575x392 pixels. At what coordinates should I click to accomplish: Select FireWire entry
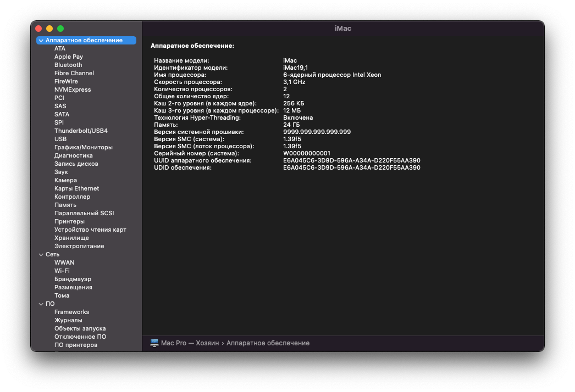[x=66, y=81]
